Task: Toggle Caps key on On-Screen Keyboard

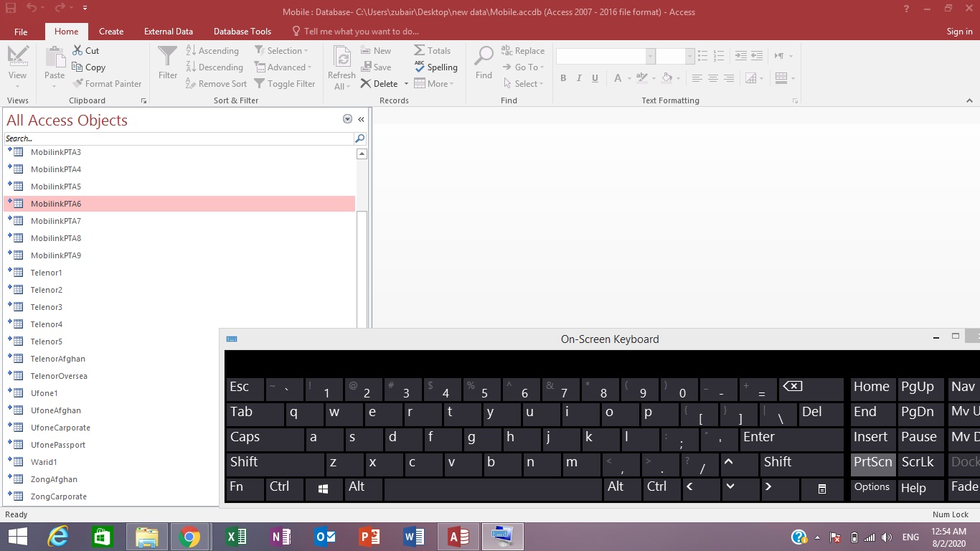Action: [265, 440]
